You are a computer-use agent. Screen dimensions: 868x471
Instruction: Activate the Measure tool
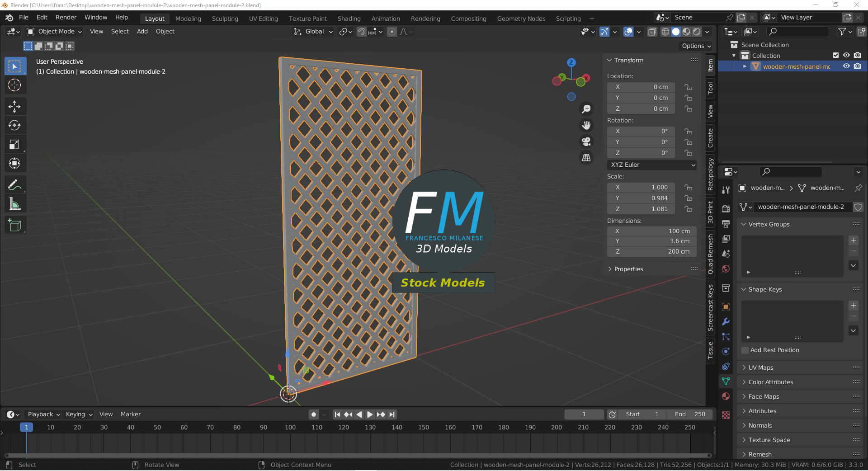pyautogui.click(x=14, y=205)
